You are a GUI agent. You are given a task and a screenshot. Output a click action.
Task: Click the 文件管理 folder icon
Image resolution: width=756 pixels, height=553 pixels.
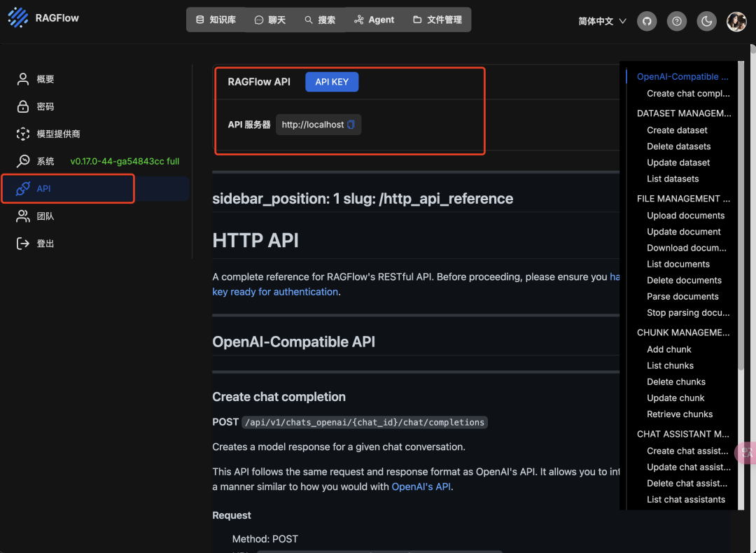tap(417, 20)
